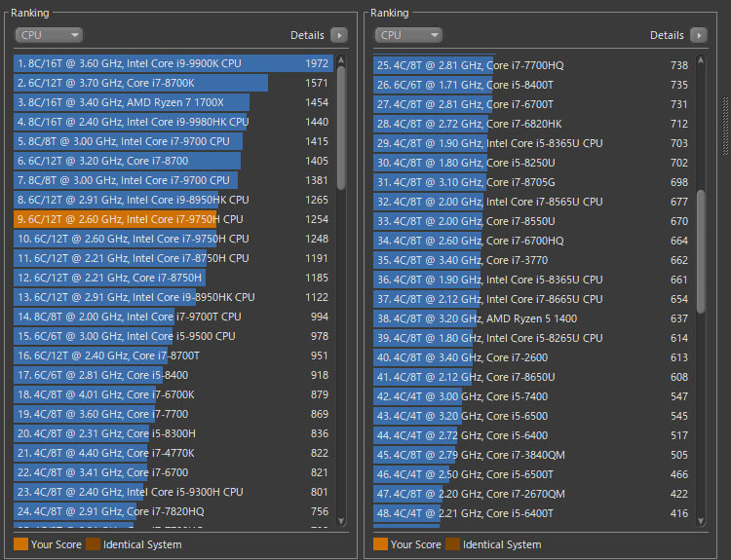
Task: Select the Core i5-6500 row scoring 545
Action: (x=533, y=417)
